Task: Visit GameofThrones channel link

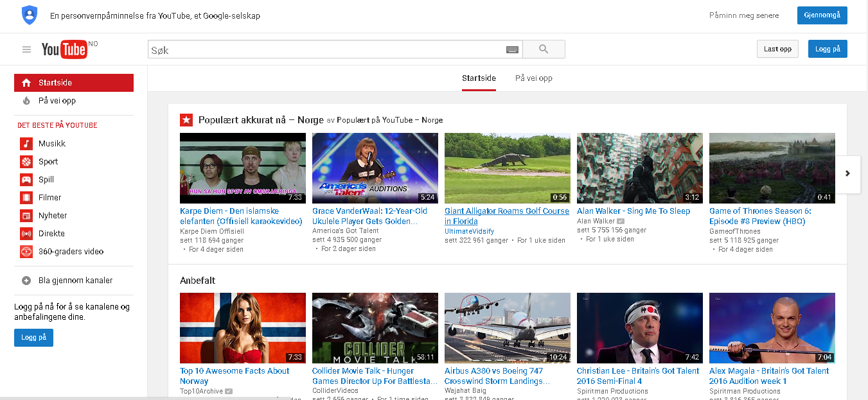Action: pos(735,231)
